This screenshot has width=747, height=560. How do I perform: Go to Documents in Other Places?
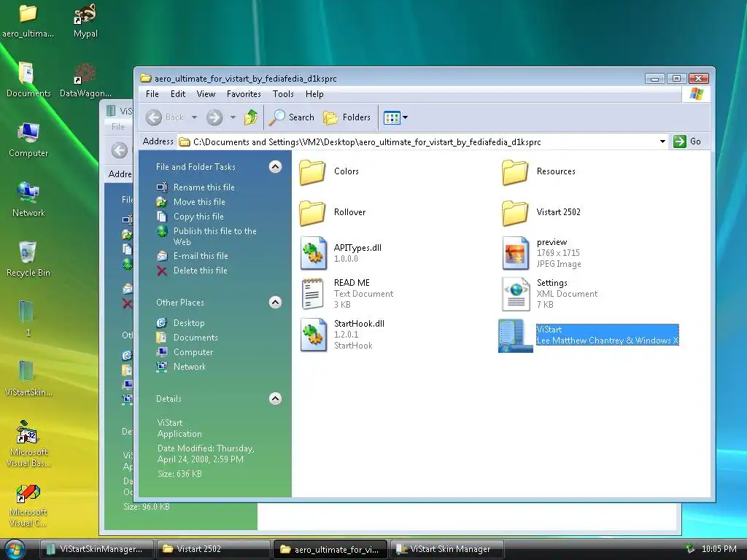point(196,338)
